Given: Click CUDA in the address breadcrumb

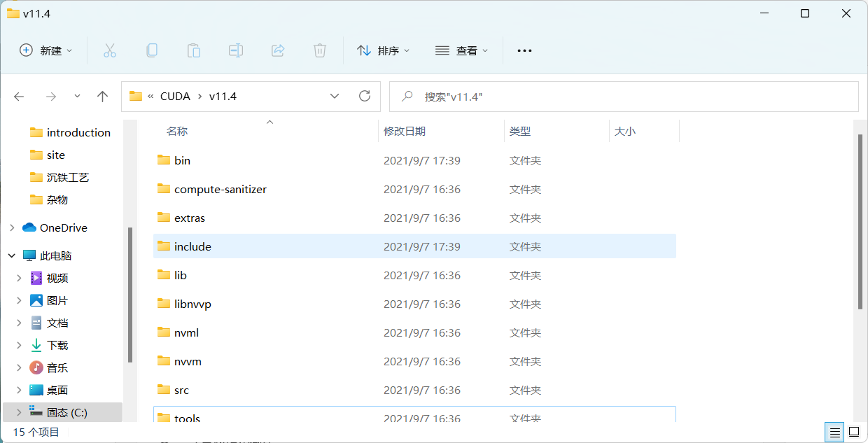Looking at the screenshot, I should pos(175,96).
